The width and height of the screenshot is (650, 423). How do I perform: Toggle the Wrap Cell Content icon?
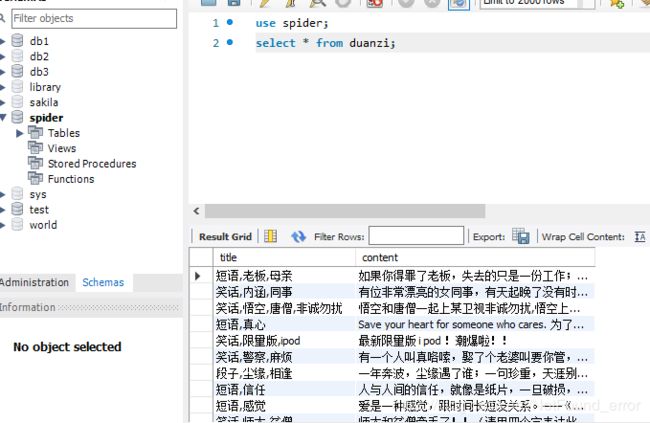click(640, 237)
